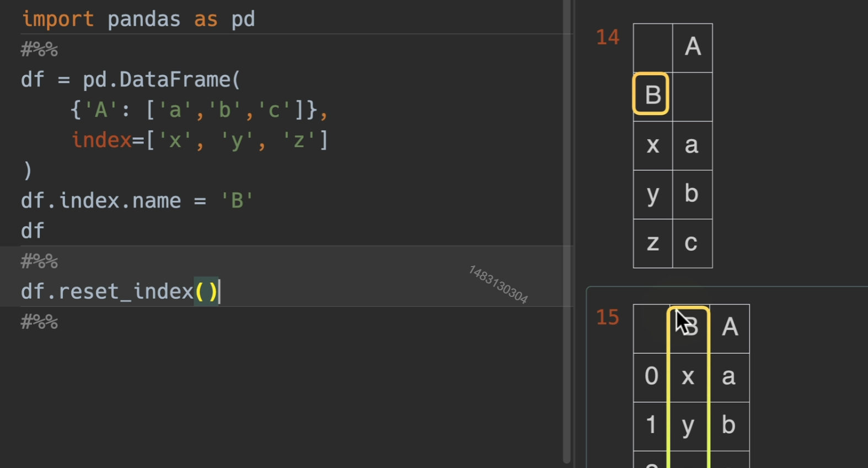
Task: Click the last #%% marker below reset_index
Action: pyautogui.click(x=39, y=322)
